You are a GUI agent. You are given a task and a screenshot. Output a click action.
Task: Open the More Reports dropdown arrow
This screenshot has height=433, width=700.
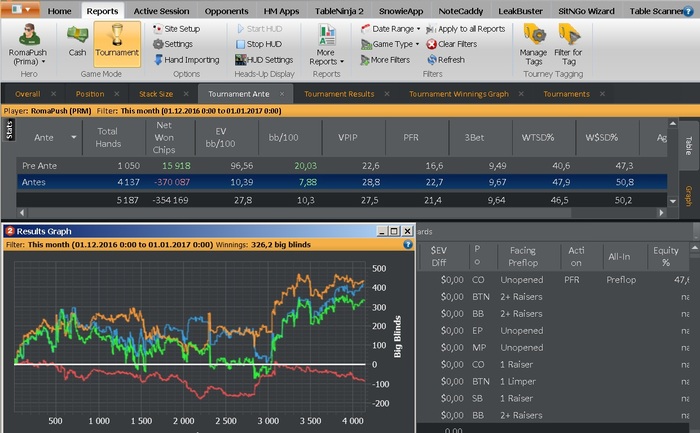tap(342, 62)
